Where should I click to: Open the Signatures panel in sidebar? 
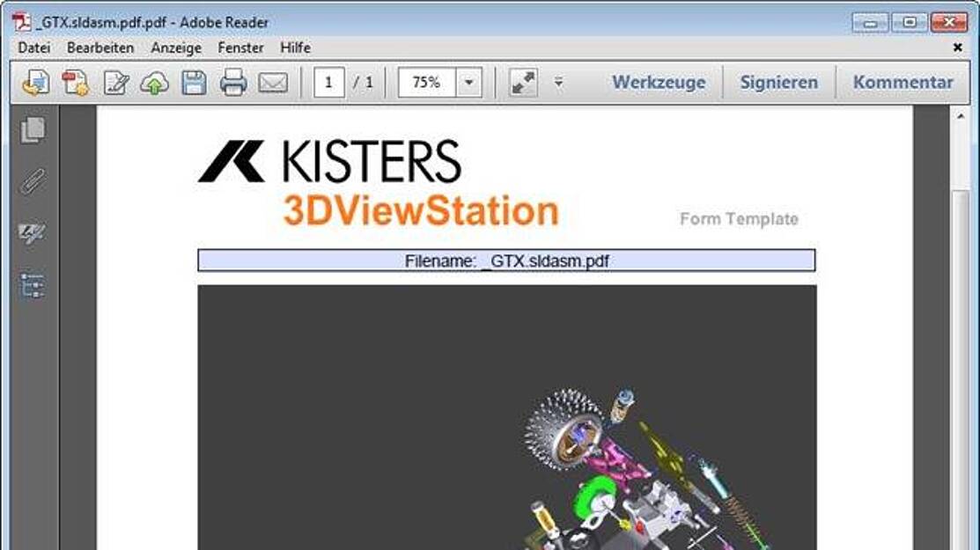33,233
